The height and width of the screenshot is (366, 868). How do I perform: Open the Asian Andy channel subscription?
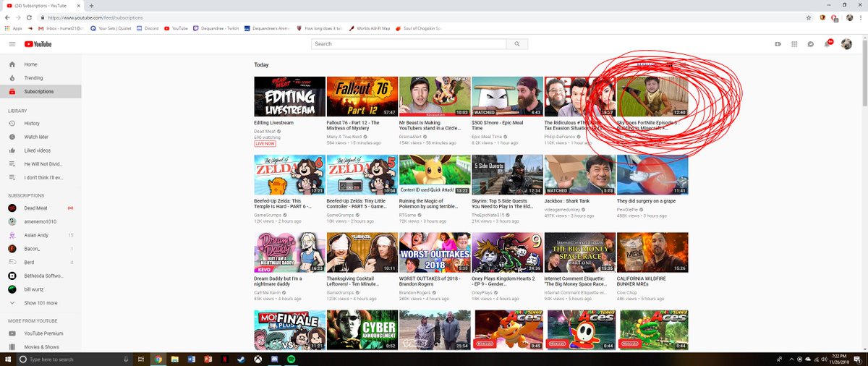click(41, 235)
